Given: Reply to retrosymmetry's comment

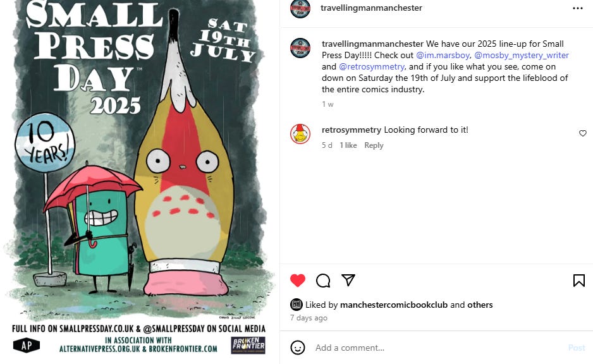Looking at the screenshot, I should 374,145.
